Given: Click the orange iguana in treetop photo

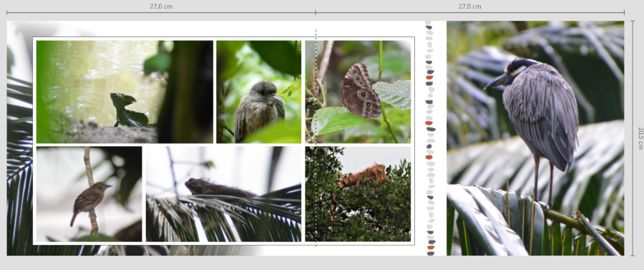Looking at the screenshot, I should (x=358, y=194).
